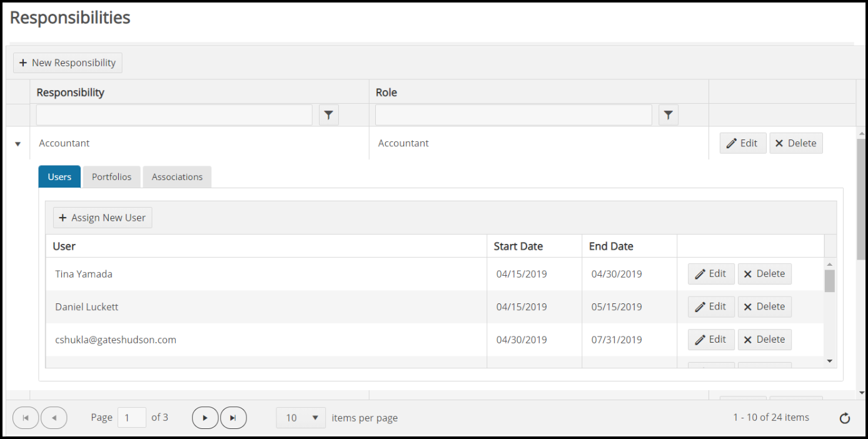
Task: Click the Role column header
Action: [x=538, y=92]
